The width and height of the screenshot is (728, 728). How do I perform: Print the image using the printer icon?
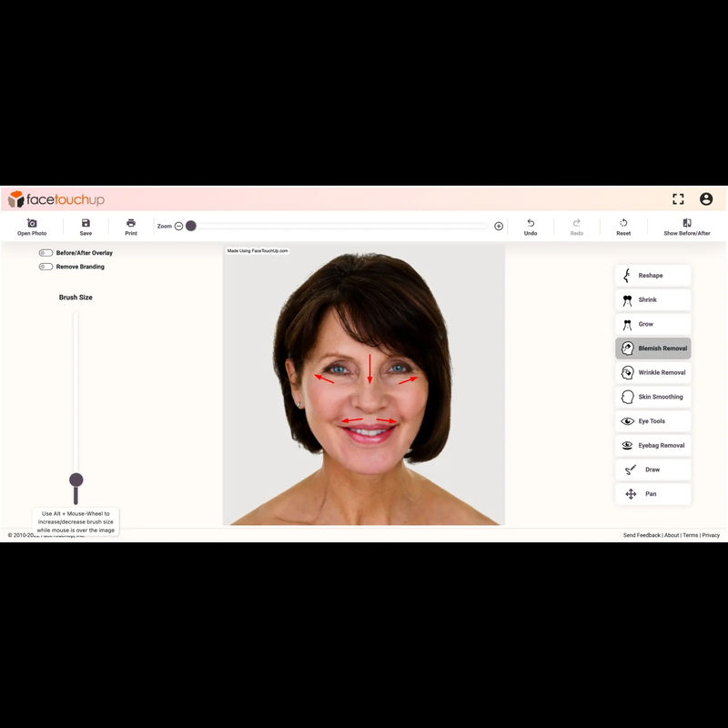[x=131, y=224]
